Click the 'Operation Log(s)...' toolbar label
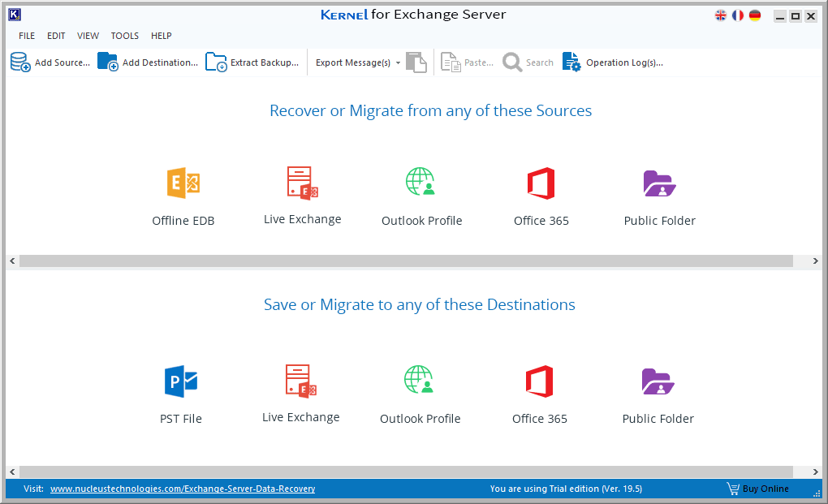This screenshot has height=504, width=828. [x=625, y=62]
